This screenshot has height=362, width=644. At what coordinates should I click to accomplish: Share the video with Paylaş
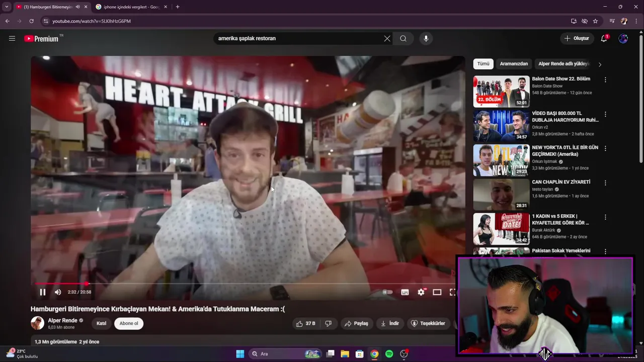356,323
